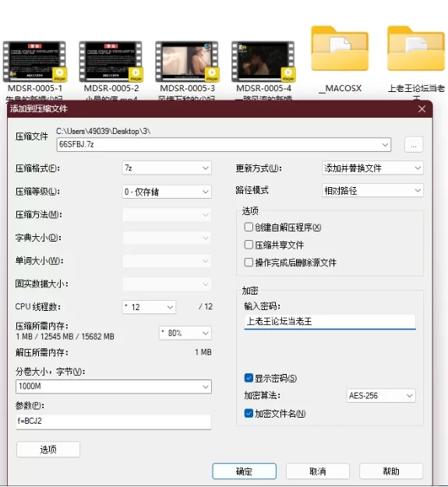Click the 确定 button
This screenshot has height=487, width=448.
point(245,471)
